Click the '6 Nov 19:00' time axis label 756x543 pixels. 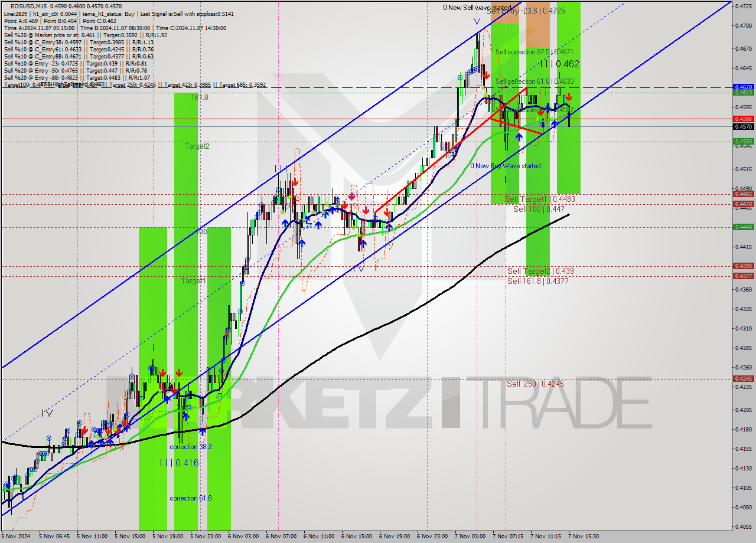pos(395,537)
